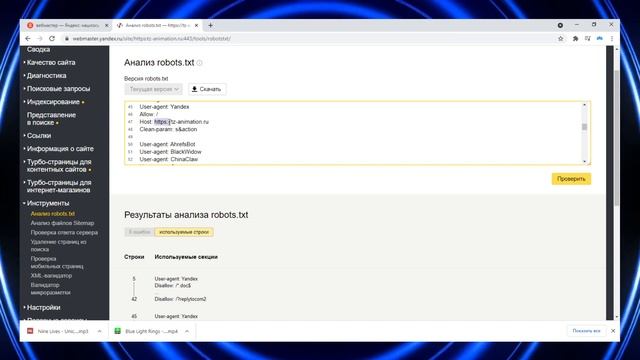The height and width of the screenshot is (360, 640).
Task: Expand Настройки sidebar section
Action: coord(43,307)
